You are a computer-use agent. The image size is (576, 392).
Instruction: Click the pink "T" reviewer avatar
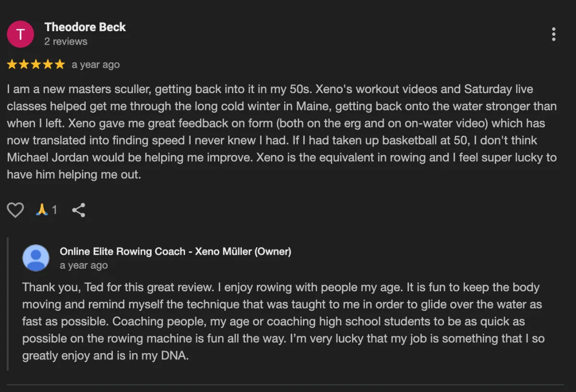20,34
